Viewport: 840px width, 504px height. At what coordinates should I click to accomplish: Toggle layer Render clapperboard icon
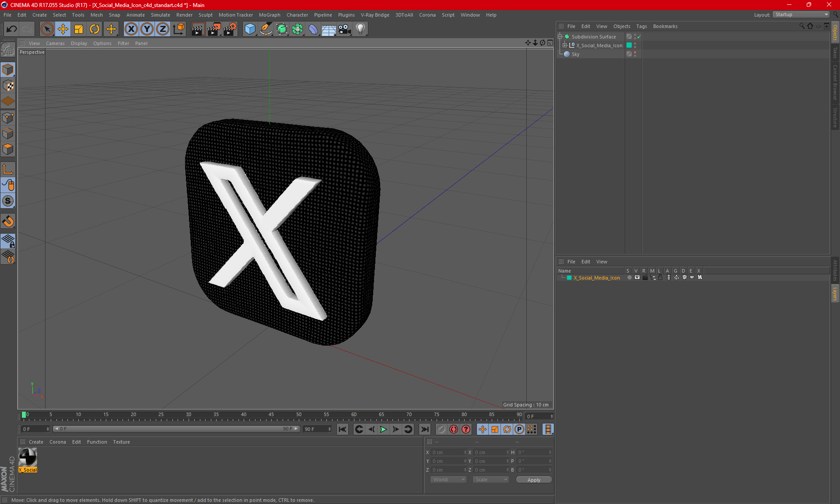(645, 277)
